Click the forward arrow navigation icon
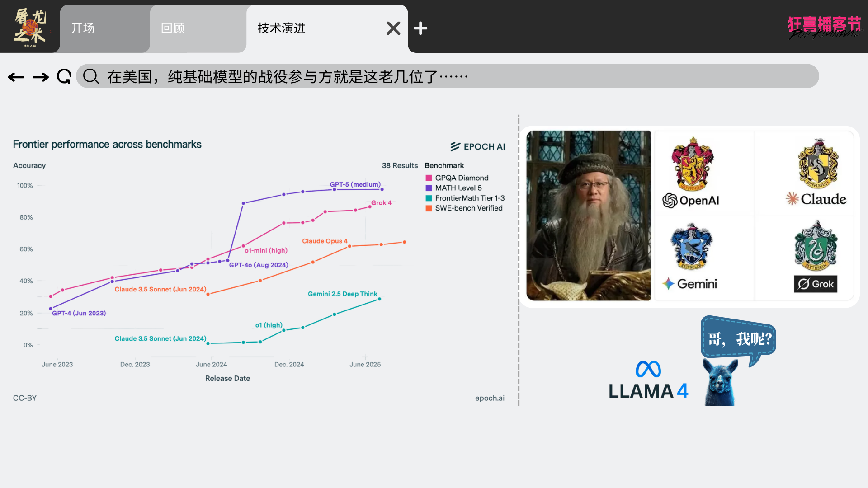The height and width of the screenshot is (488, 868). [x=41, y=77]
